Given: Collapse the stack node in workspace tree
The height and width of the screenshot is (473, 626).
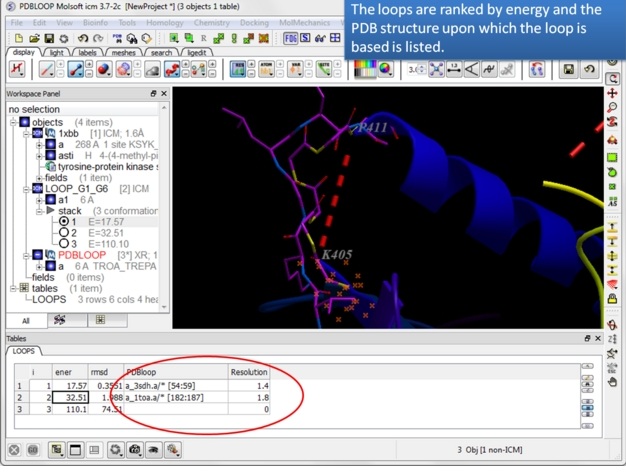Looking at the screenshot, I should [x=37, y=210].
